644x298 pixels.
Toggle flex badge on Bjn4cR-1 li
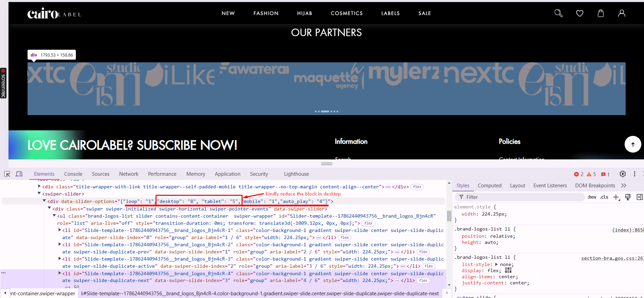coord(345,238)
